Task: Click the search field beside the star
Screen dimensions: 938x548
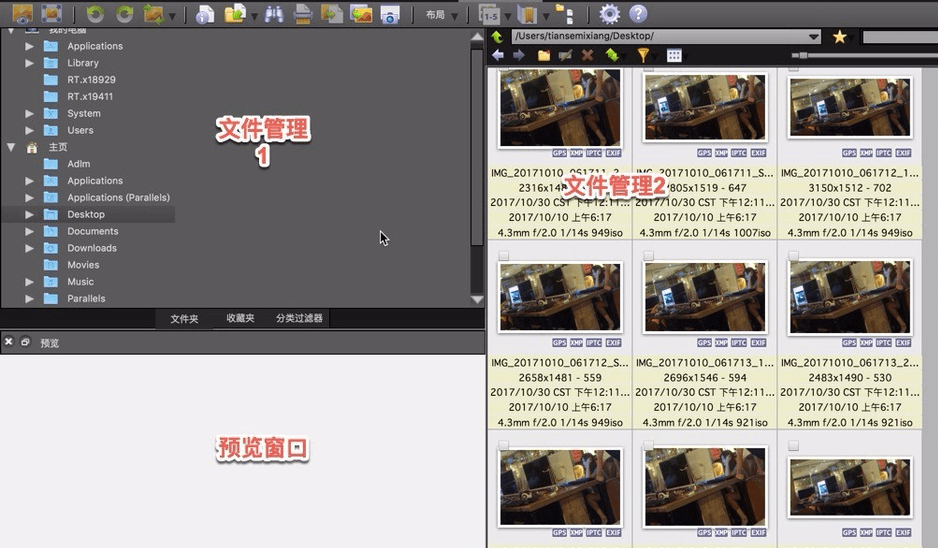Action: pyautogui.click(x=900, y=37)
